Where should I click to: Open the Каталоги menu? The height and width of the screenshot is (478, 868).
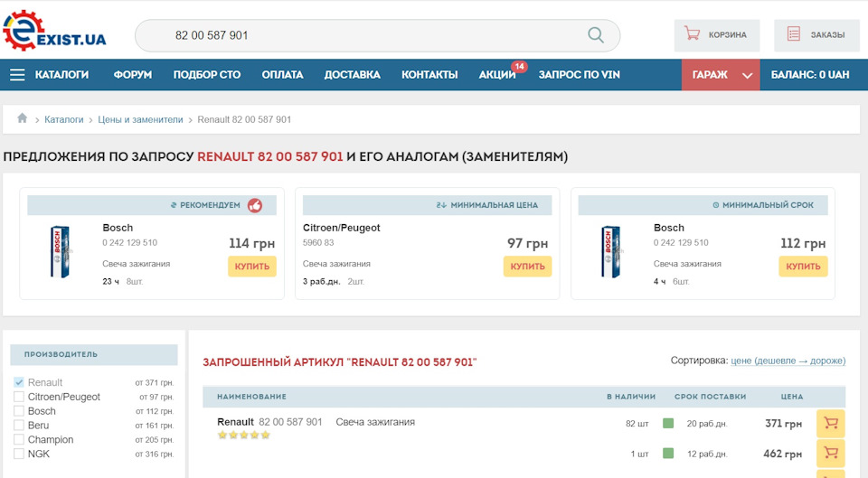61,75
